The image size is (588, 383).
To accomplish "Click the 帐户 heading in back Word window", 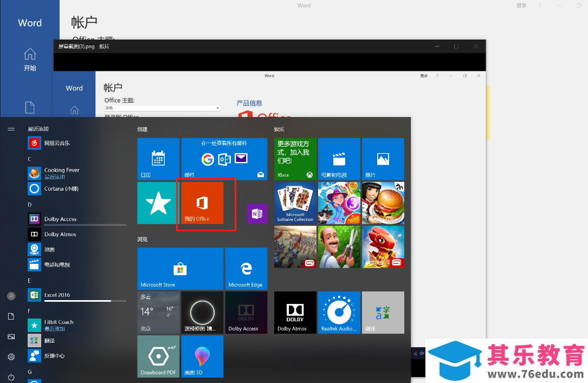I will point(85,23).
